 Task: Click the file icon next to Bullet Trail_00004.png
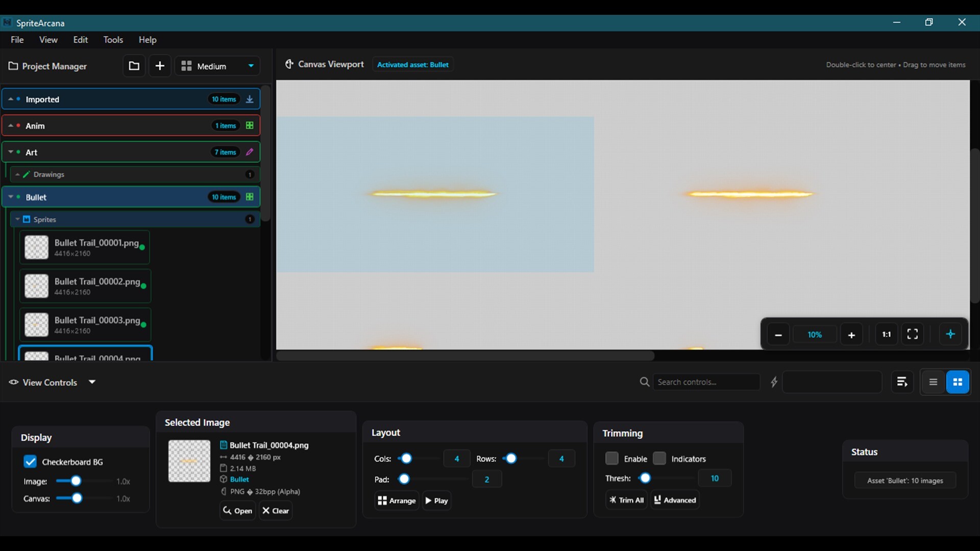pos(224,445)
